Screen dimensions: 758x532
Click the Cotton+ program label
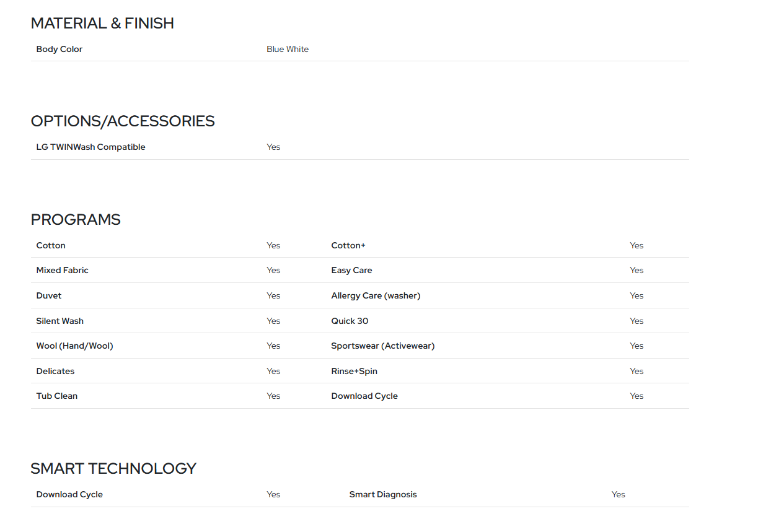click(348, 245)
